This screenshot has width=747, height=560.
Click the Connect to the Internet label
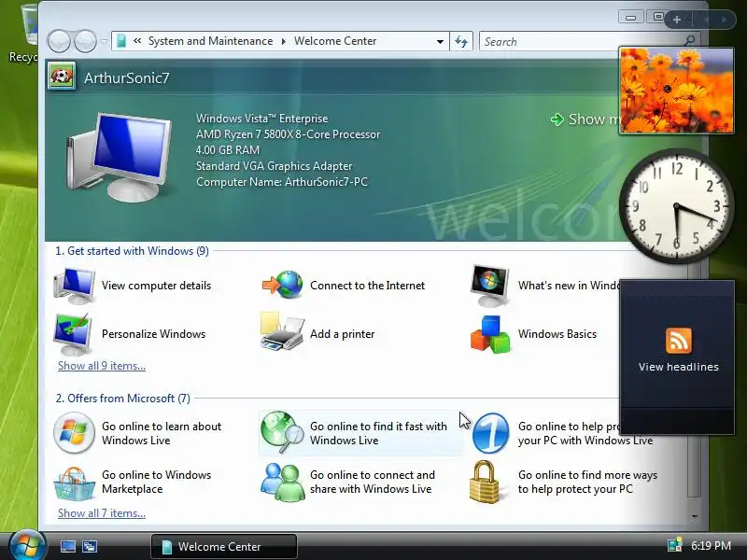coord(367,286)
